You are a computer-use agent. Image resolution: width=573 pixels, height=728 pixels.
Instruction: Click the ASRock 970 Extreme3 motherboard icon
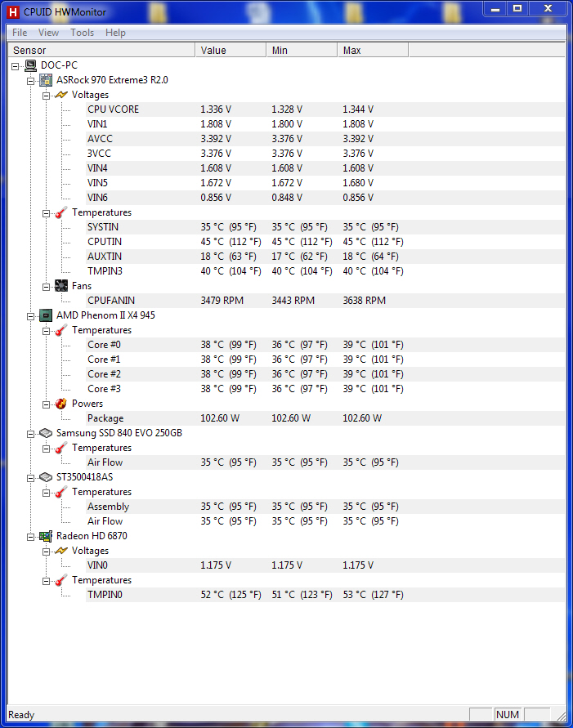(46, 80)
